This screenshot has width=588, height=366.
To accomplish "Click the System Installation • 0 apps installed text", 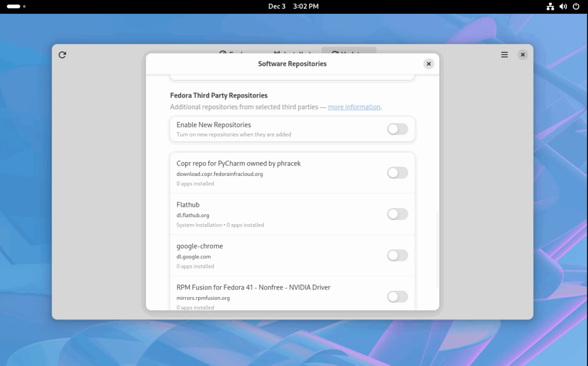I will point(220,225).
